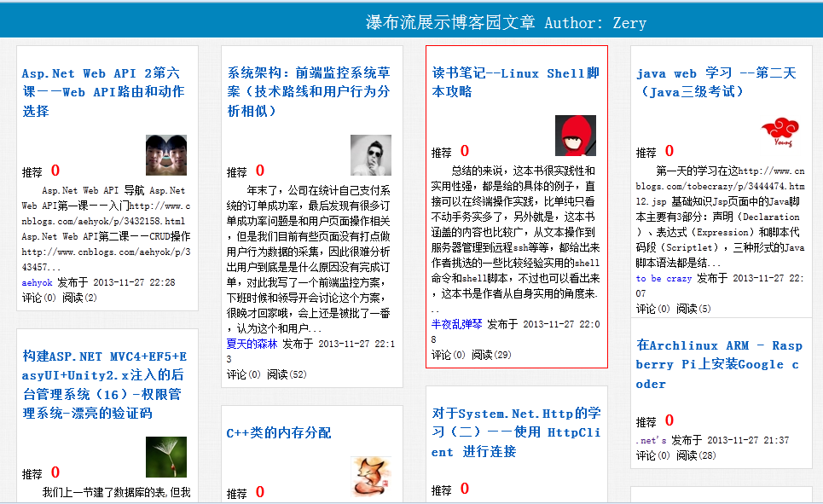Click the sunglasses man avatar of 夏天的森林

coord(371,155)
